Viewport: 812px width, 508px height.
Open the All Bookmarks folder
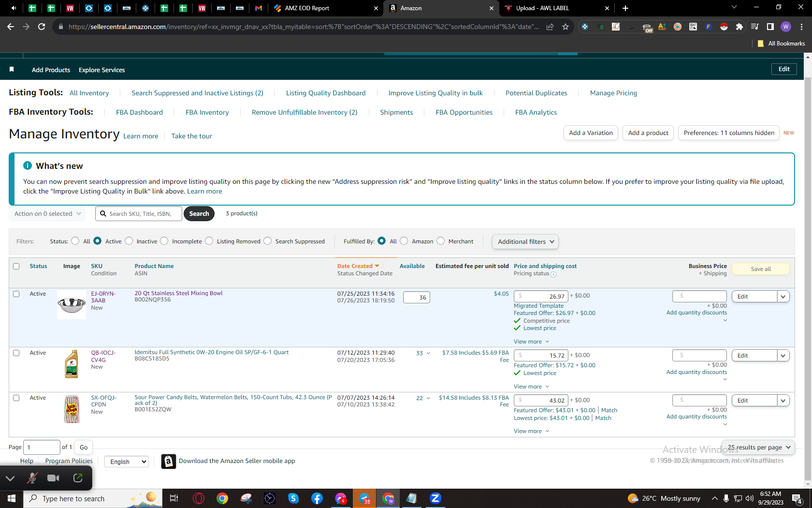point(781,44)
